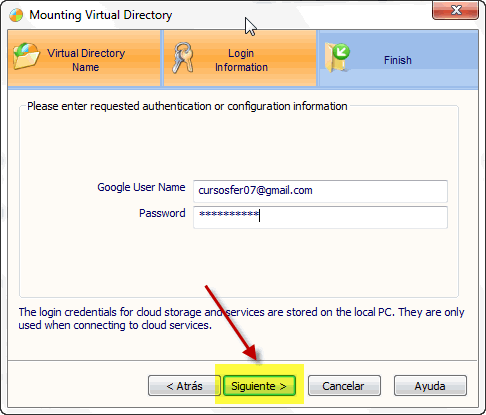Go back with the Atrás button
The width and height of the screenshot is (486, 415).
pyautogui.click(x=184, y=386)
